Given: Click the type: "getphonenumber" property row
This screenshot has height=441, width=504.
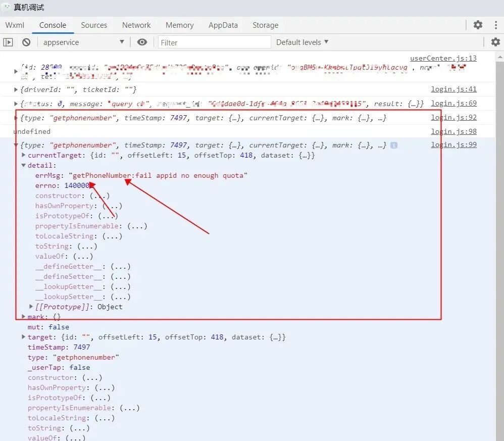Looking at the screenshot, I should (x=73, y=358).
